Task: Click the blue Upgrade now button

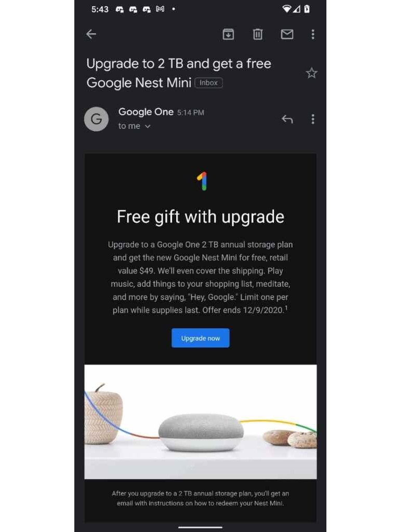Action: click(x=200, y=338)
